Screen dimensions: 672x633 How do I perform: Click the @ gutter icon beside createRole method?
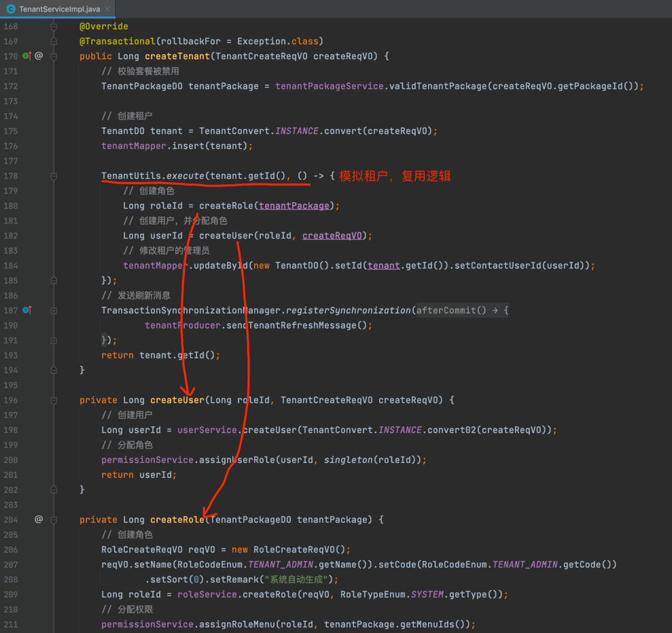tap(39, 519)
